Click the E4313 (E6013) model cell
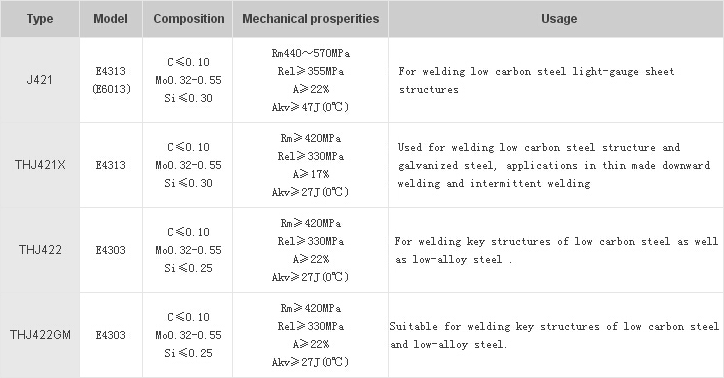Image resolution: width=724 pixels, height=378 pixels. click(111, 80)
